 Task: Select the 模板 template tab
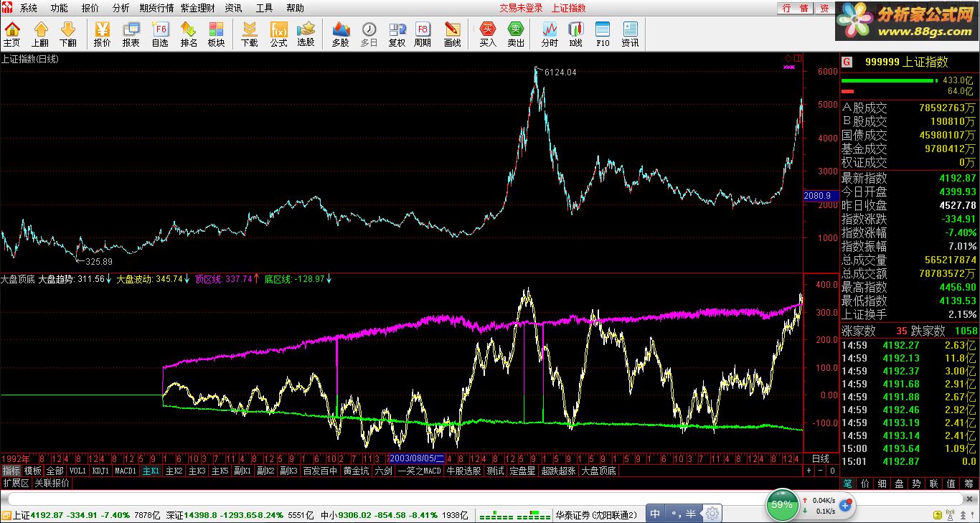(33, 471)
